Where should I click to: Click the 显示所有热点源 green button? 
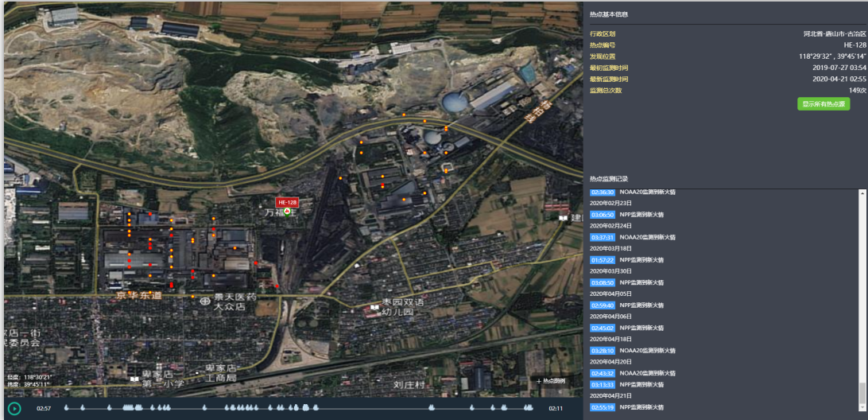click(x=823, y=104)
